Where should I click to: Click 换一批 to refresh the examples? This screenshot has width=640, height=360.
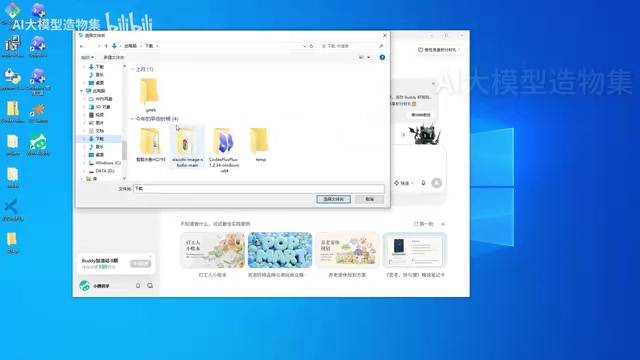[424, 224]
